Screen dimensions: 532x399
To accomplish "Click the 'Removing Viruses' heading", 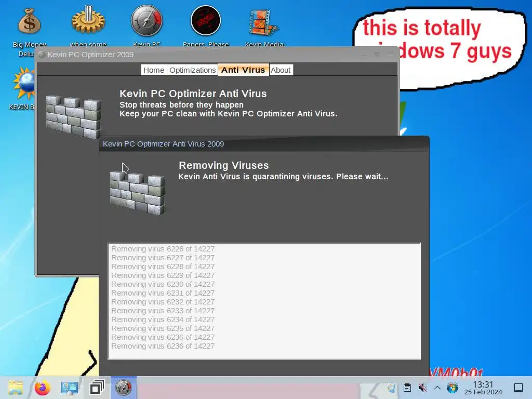I will click(x=223, y=165).
